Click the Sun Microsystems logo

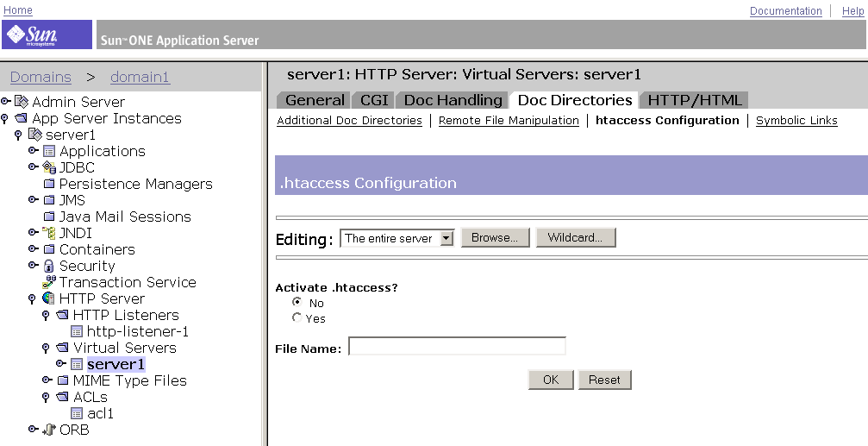pyautogui.click(x=47, y=35)
